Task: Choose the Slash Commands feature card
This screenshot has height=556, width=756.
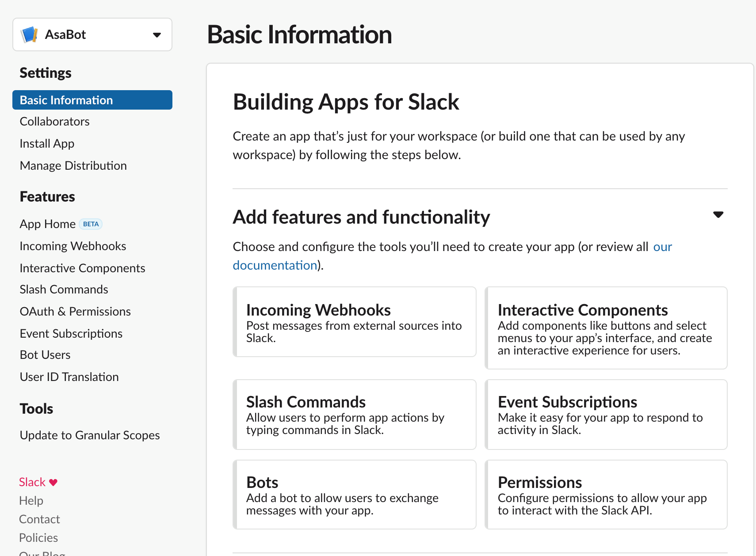Action: pos(355,415)
